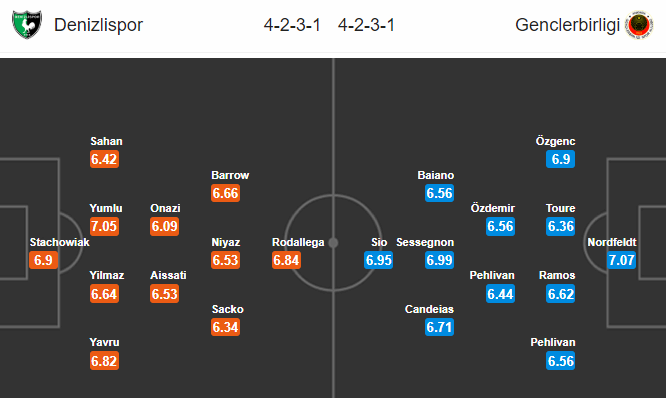Select Sio's 6.95 rating badge
Image resolution: width=666 pixels, height=398 pixels.
coord(378,260)
